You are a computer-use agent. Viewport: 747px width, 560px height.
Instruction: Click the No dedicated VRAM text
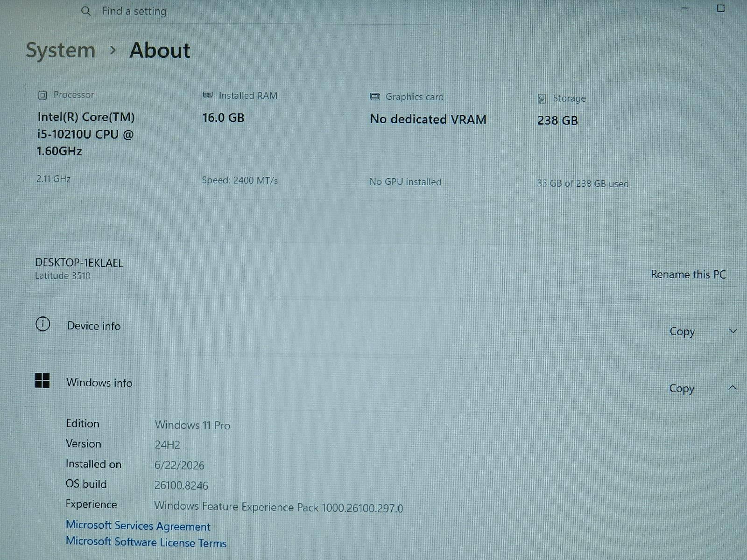click(429, 119)
